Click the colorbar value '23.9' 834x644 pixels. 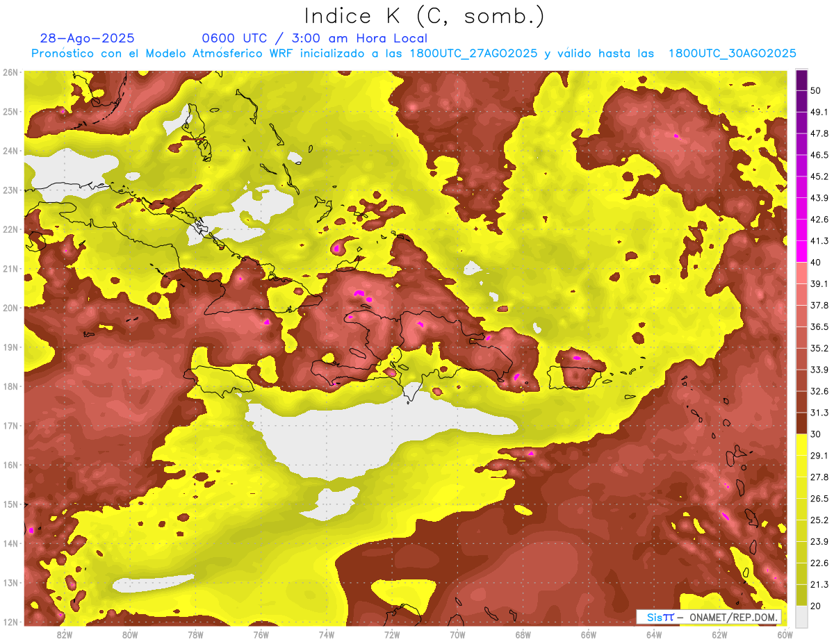tap(819, 541)
